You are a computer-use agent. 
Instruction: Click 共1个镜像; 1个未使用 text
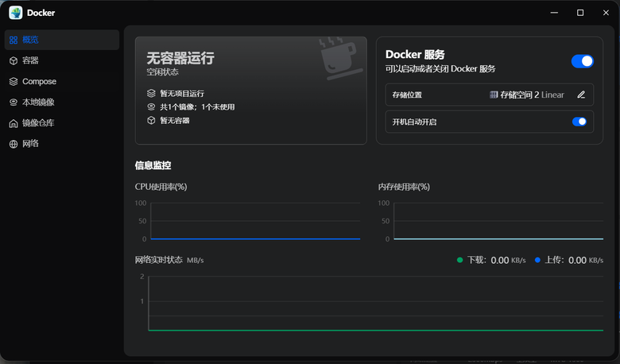point(197,107)
